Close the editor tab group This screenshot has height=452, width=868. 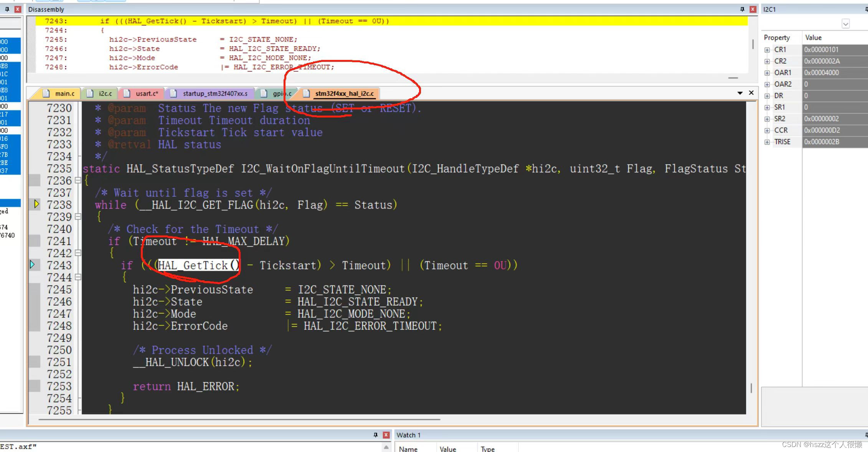[x=751, y=93]
